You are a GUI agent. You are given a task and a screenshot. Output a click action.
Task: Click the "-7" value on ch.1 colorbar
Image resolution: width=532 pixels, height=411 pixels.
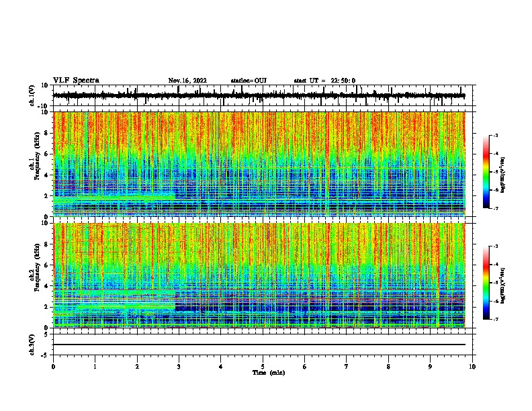tap(495, 208)
